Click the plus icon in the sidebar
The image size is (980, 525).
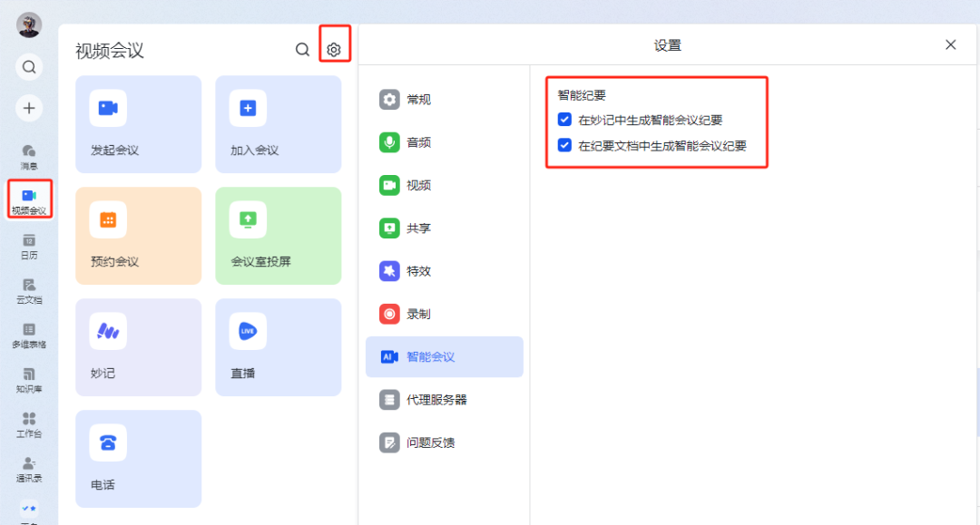coord(29,108)
